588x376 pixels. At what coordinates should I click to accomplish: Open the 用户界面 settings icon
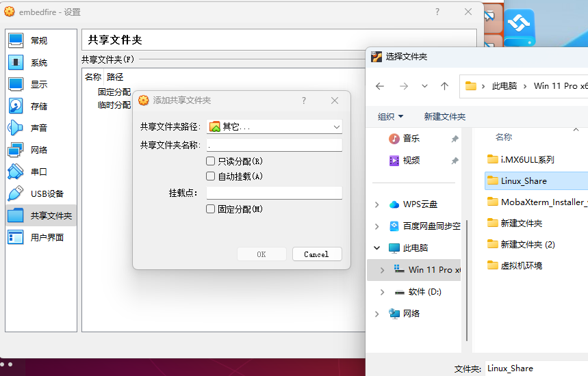point(16,237)
